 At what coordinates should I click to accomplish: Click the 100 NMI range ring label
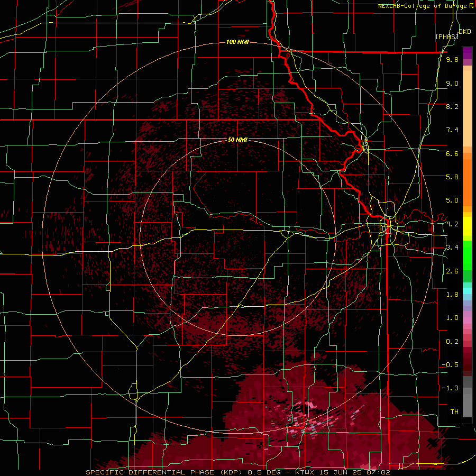coord(237,42)
